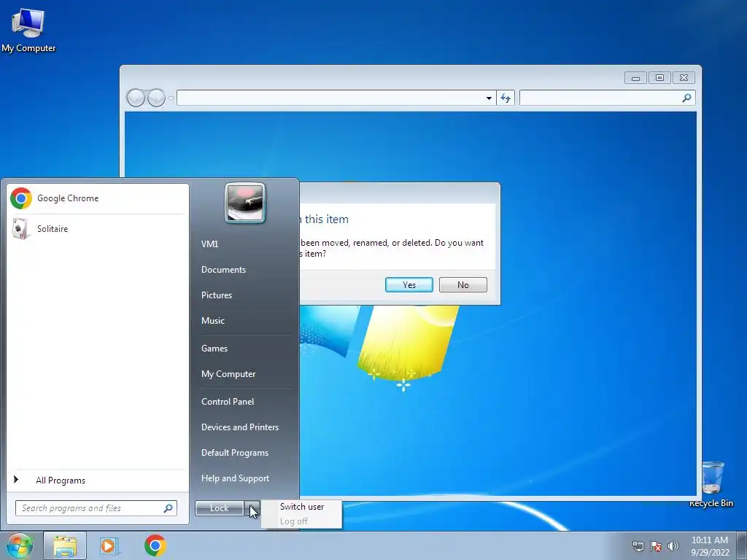Open My Computer from Start menu
The height and width of the screenshot is (560, 747).
coord(228,374)
